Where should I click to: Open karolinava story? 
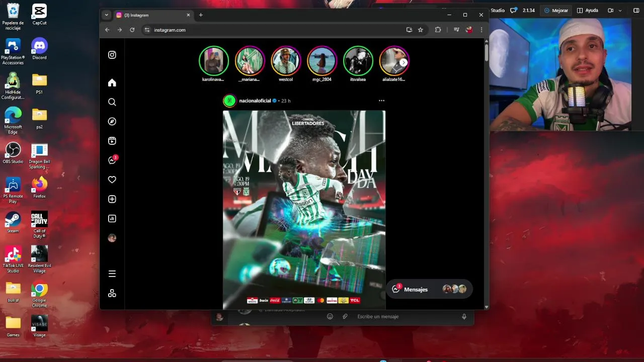[214, 61]
